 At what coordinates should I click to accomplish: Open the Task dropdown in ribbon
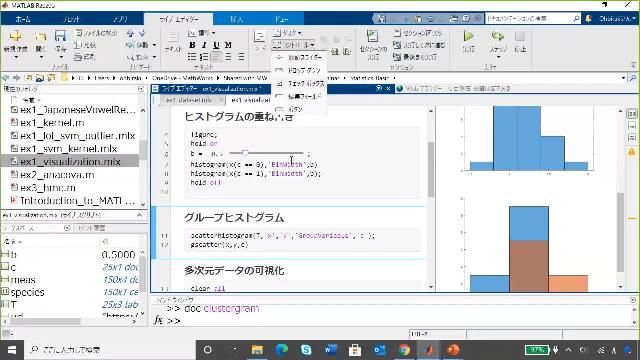coord(287,33)
